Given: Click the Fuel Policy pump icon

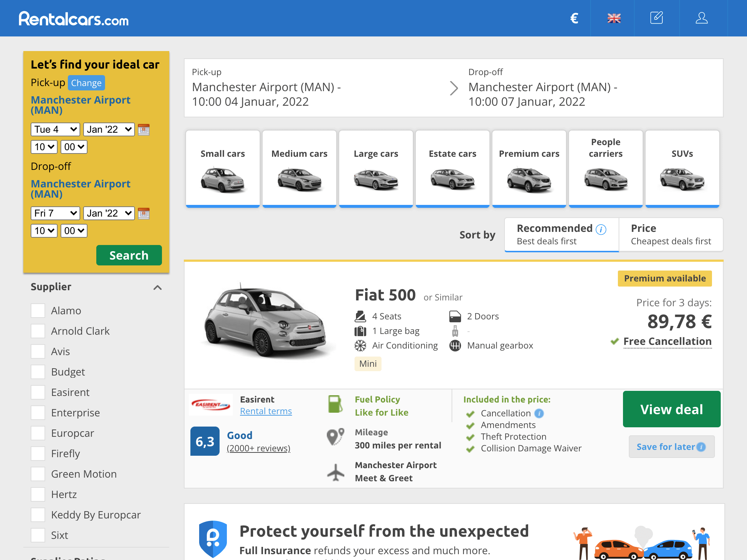Looking at the screenshot, I should (335, 404).
